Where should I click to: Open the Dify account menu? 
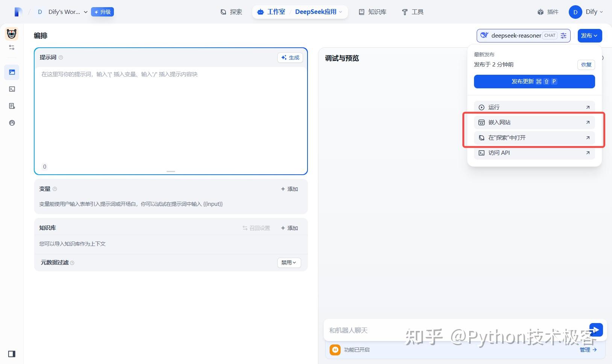586,12
